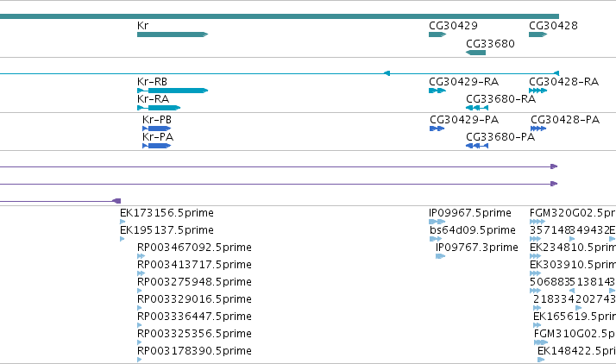Select the CG33680 gene arrow
The width and height of the screenshot is (616, 364).
click(x=475, y=53)
